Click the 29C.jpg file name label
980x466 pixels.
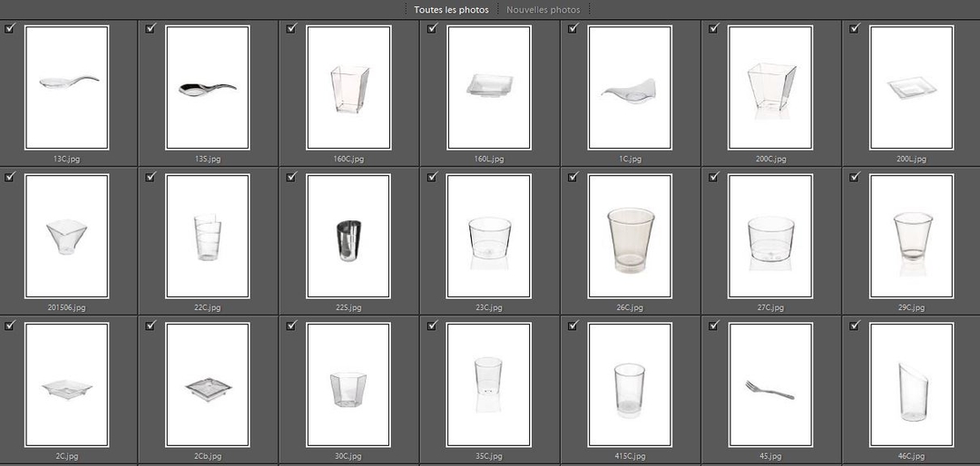click(912, 308)
